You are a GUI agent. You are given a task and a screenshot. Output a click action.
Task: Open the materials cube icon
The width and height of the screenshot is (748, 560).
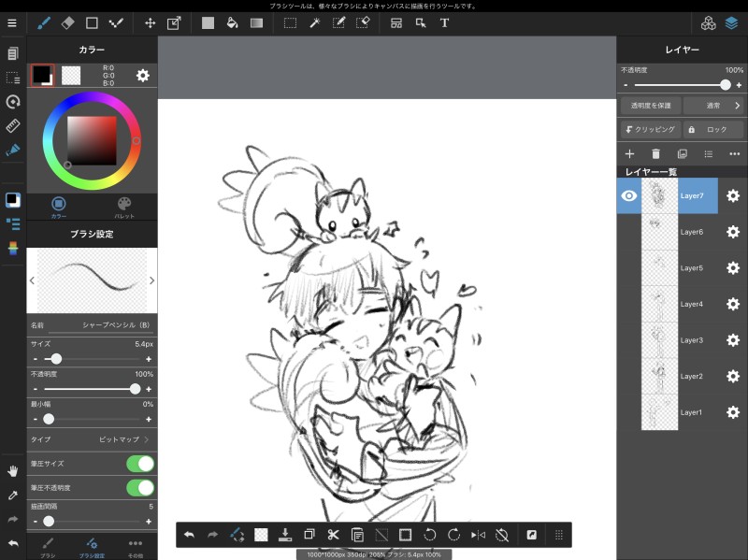[x=708, y=22]
